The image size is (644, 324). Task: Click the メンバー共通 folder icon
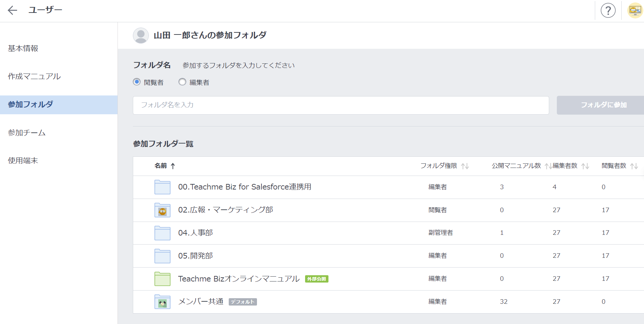click(x=162, y=302)
